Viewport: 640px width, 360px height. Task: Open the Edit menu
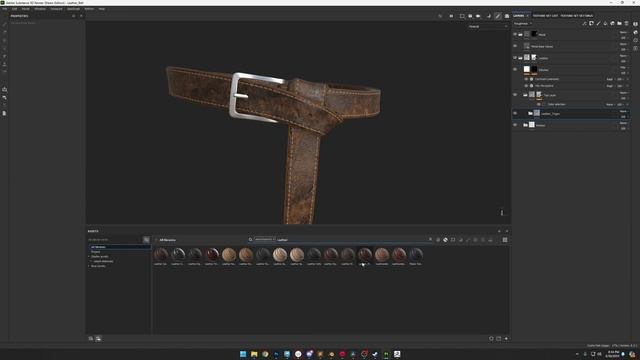point(14,9)
